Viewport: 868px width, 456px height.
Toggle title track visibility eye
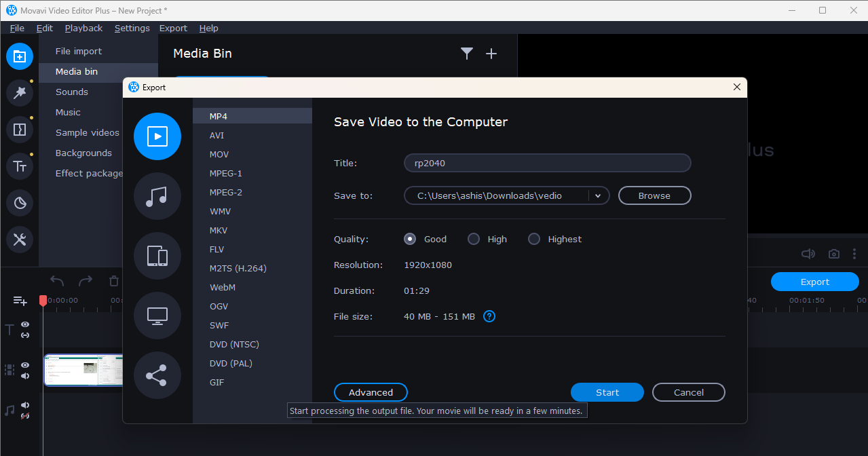pyautogui.click(x=25, y=324)
